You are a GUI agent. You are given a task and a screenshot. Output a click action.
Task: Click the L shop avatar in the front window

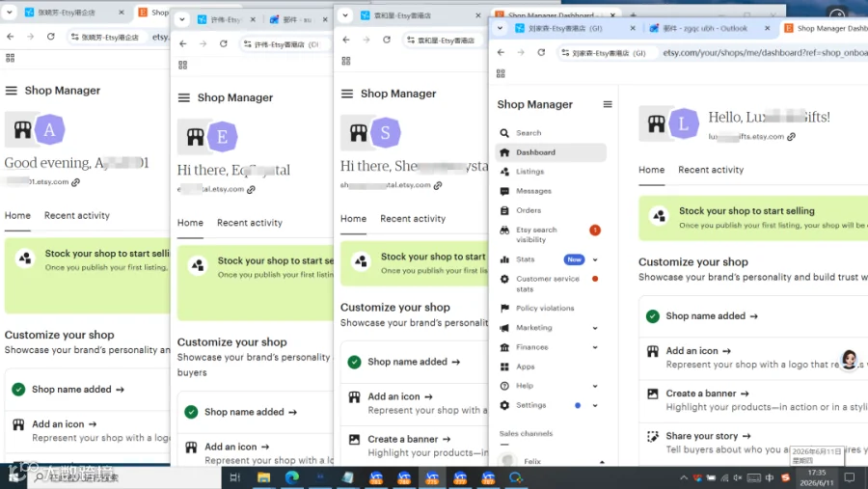coord(684,123)
